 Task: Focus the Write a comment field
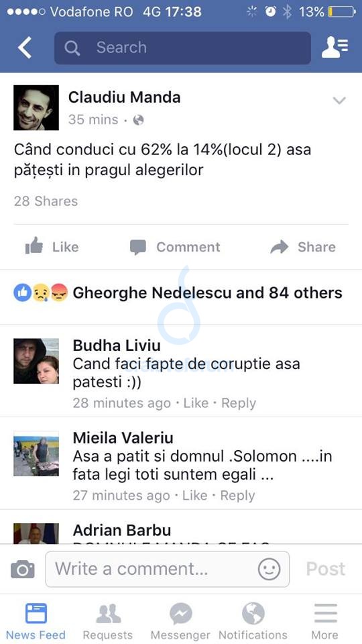pos(167,570)
